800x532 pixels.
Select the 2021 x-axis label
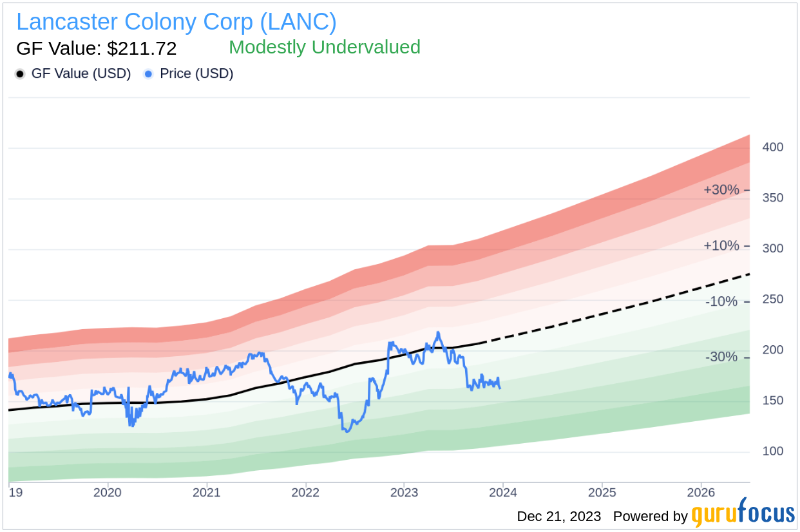[x=207, y=493]
